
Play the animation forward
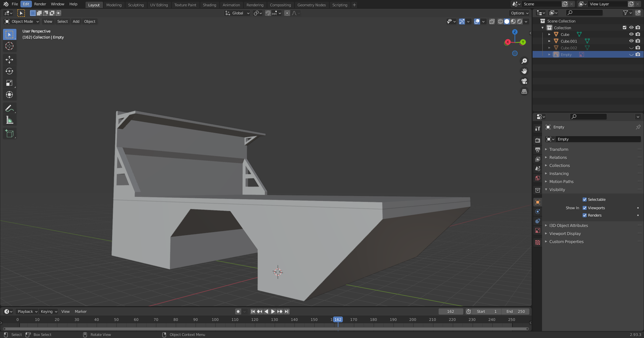tap(273, 312)
